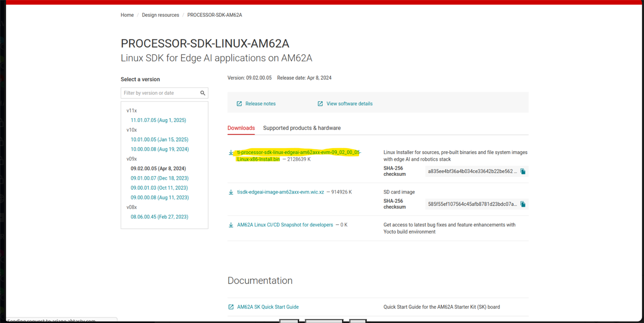Click checksum field showing a835ee4bf36a4b034ce33642b22be562

click(472, 171)
